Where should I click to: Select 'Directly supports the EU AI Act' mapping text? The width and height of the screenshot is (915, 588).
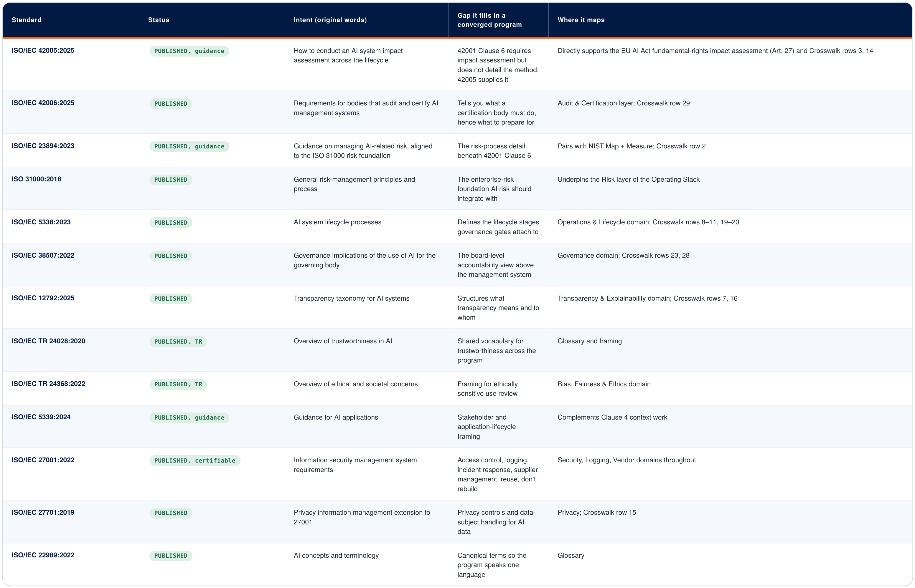(715, 51)
